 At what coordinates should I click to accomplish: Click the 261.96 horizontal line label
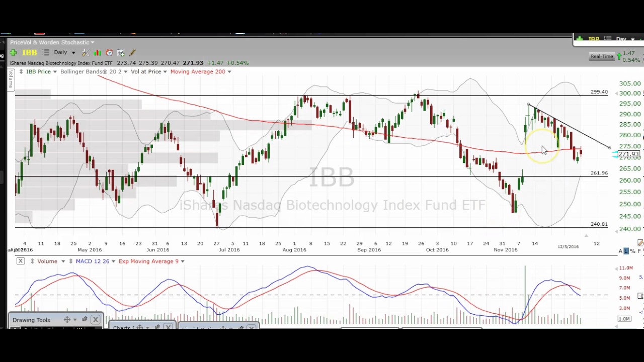tap(599, 173)
